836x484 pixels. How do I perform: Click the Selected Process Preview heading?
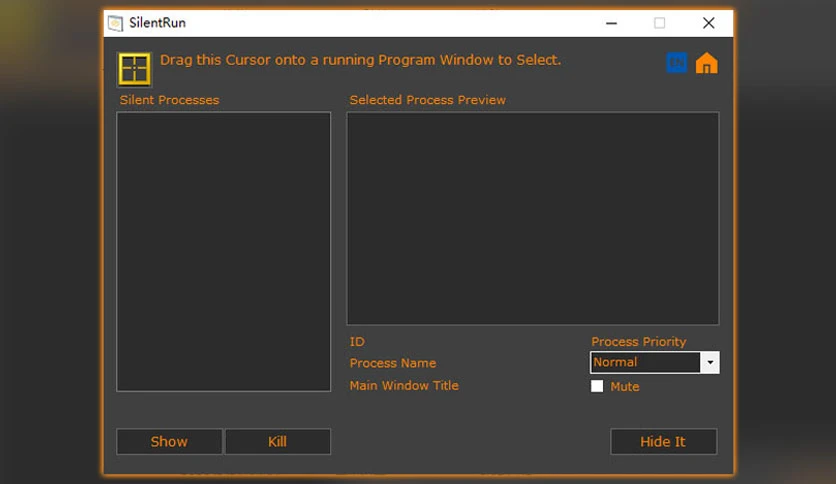[x=428, y=100]
